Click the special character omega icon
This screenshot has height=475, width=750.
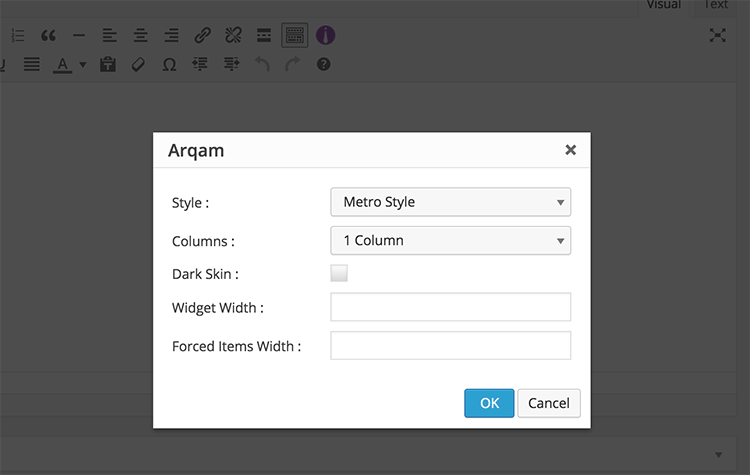pos(169,64)
